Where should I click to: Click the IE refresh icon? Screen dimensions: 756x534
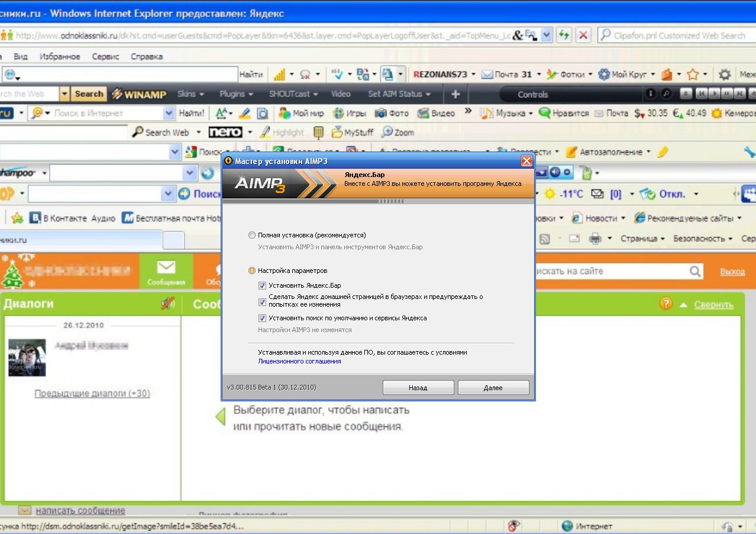click(564, 36)
